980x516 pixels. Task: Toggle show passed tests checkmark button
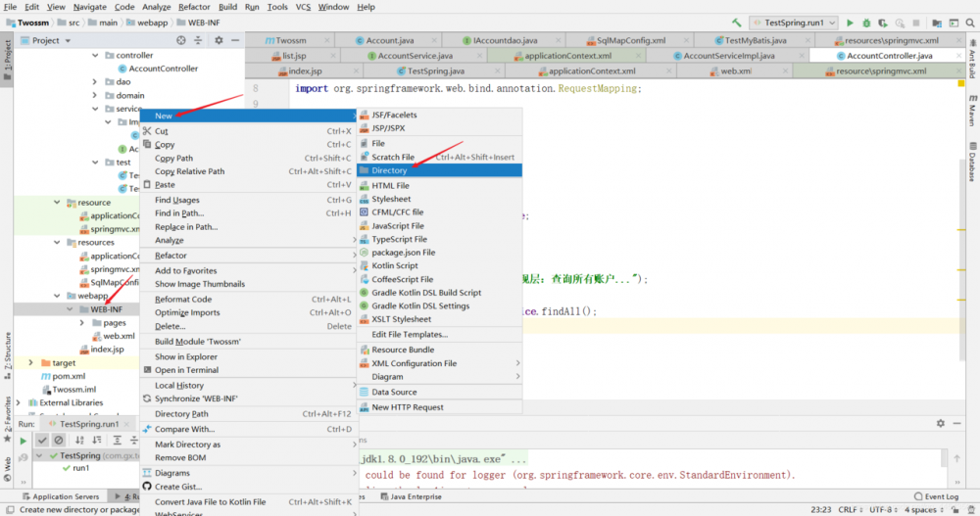click(x=42, y=441)
